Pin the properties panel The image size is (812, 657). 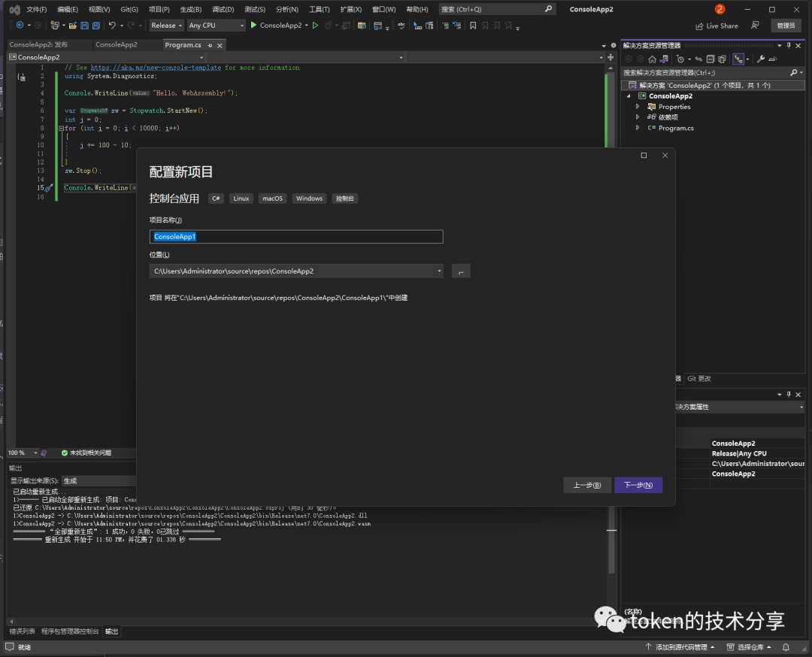point(789,395)
